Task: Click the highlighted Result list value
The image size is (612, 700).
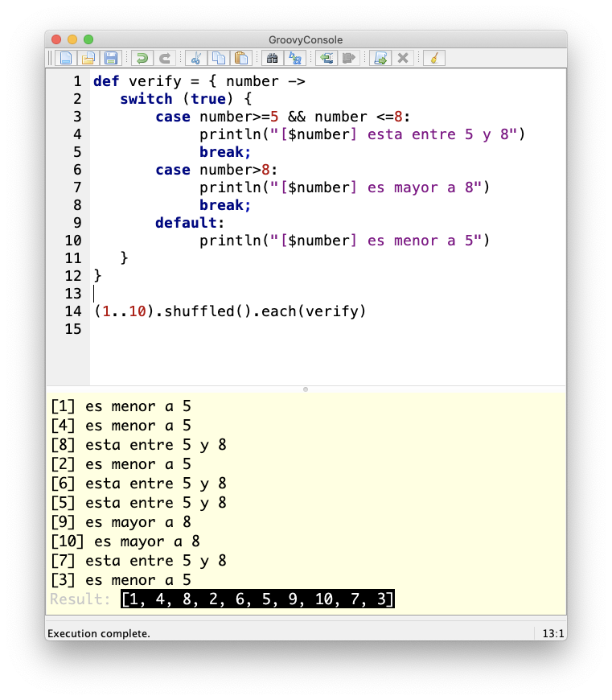Action: pyautogui.click(x=257, y=599)
